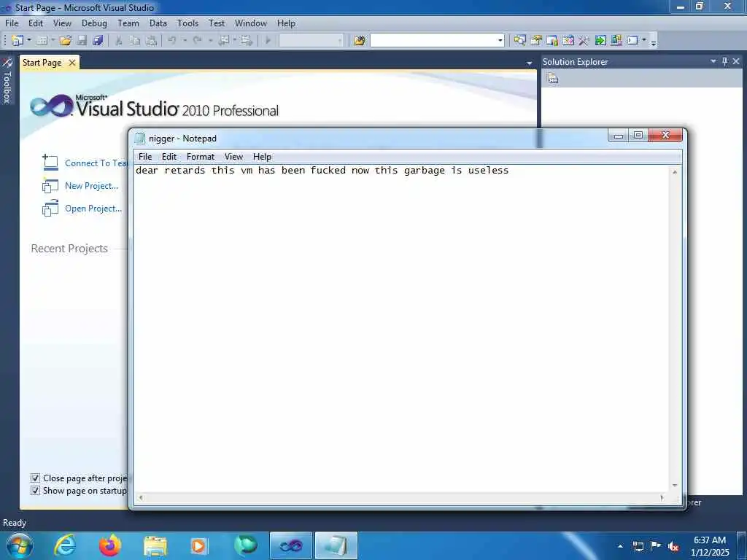Click the Toolbox hammer-and-wrench toolbar icon
Image resolution: width=747 pixels, height=560 pixels.
(584, 41)
